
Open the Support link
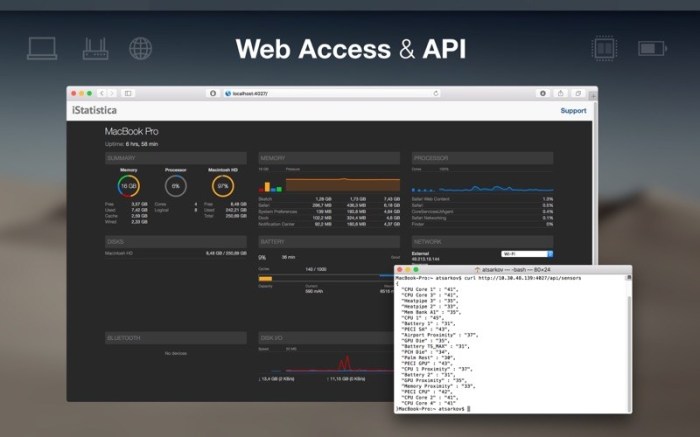pos(573,111)
